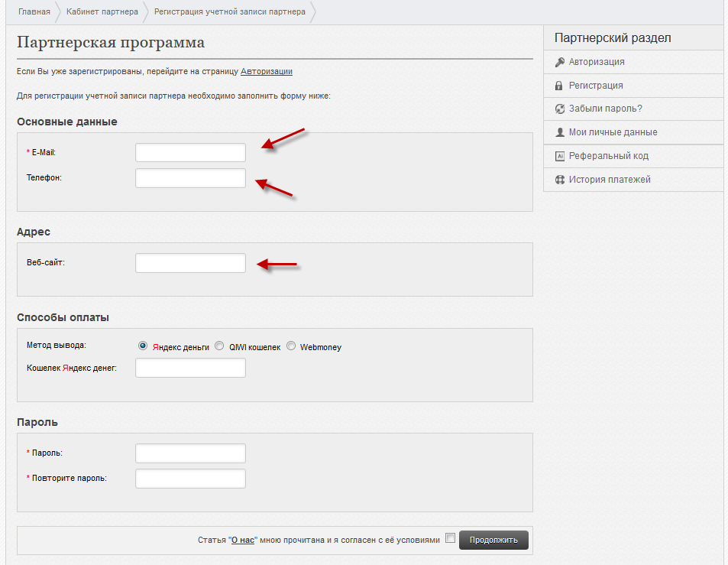Open the "О нас" article link
The width and height of the screenshot is (728, 565).
243,540
